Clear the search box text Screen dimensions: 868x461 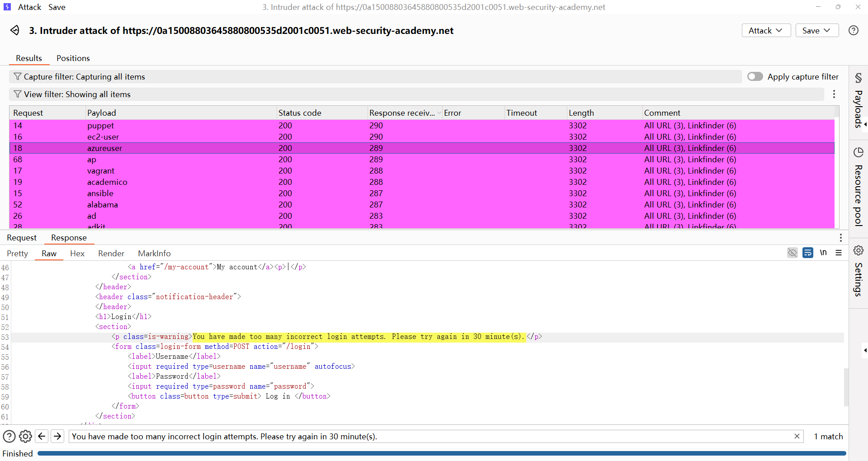797,436
